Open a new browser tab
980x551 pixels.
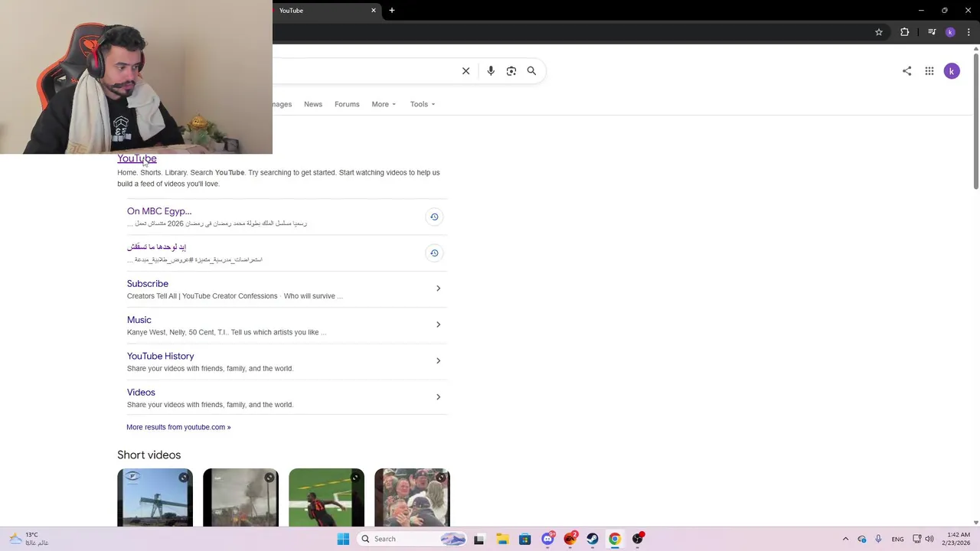click(392, 11)
